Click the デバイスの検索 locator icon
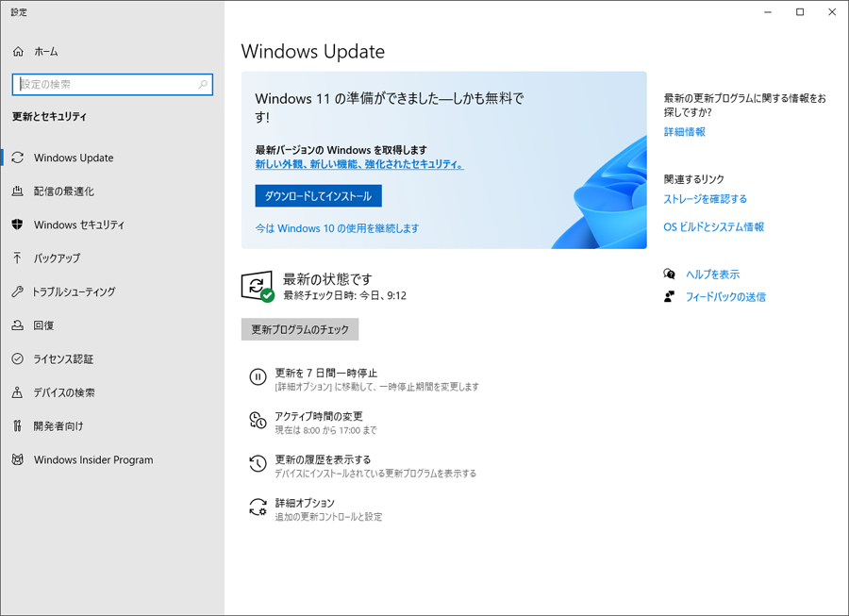The image size is (849, 616). click(17, 392)
